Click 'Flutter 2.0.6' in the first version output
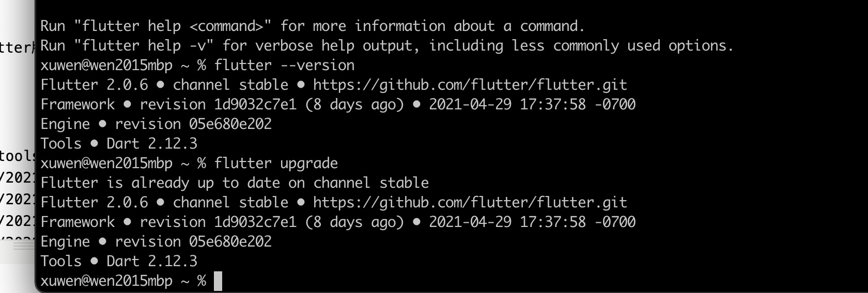The height and width of the screenshot is (293, 868). (94, 85)
